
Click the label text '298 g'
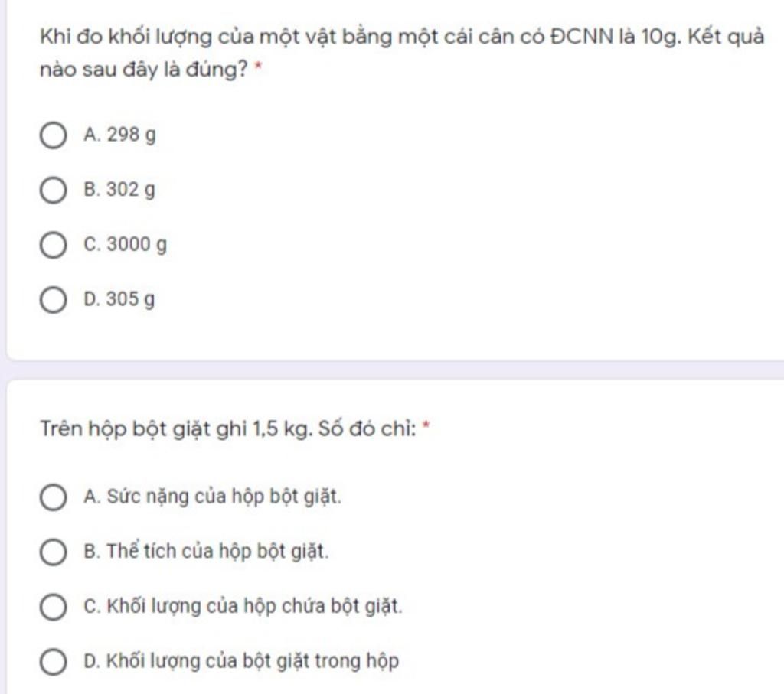coord(132,135)
